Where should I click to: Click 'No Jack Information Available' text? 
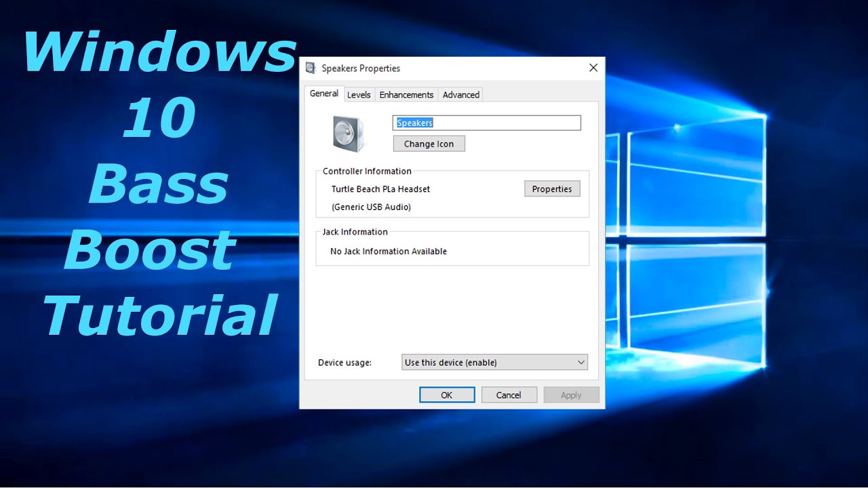(389, 251)
